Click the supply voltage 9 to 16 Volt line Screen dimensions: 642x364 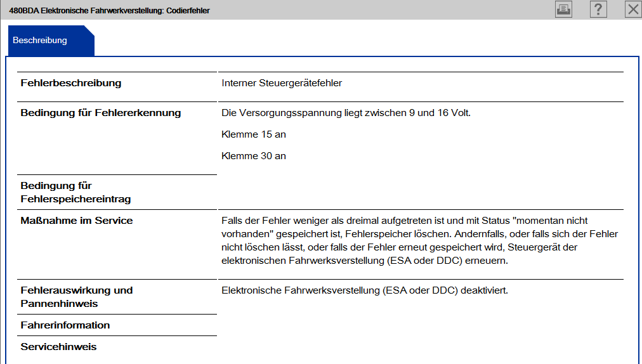point(346,113)
